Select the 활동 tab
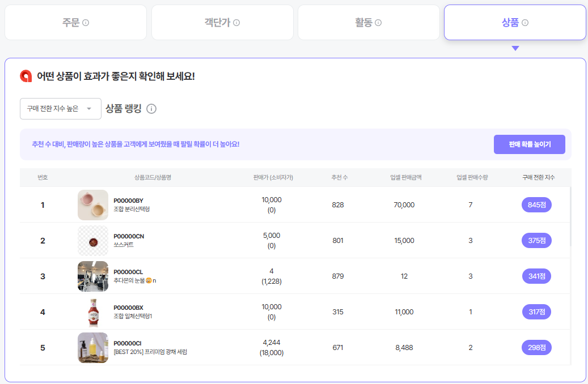Image resolution: width=588 pixels, height=384 pixels. [x=369, y=23]
